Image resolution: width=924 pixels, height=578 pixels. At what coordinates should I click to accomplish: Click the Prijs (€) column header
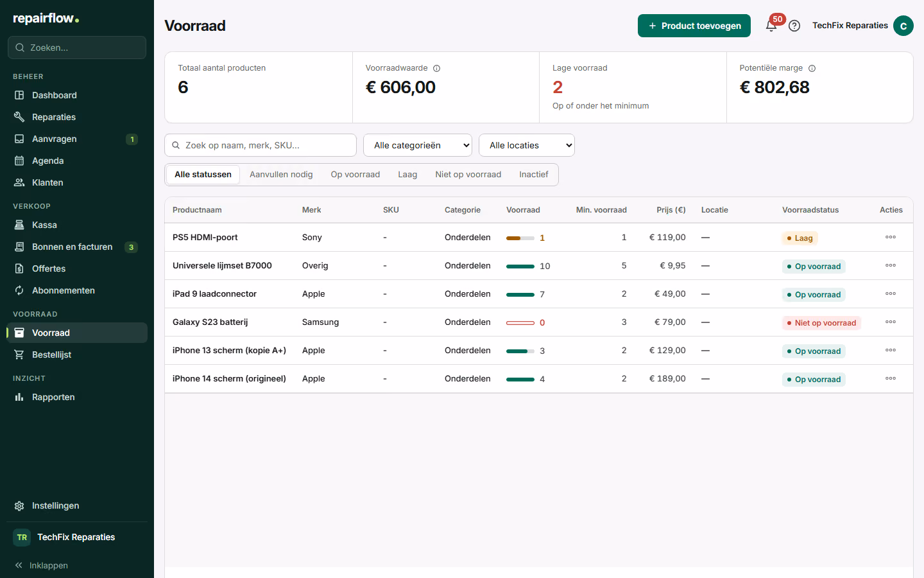(x=671, y=210)
